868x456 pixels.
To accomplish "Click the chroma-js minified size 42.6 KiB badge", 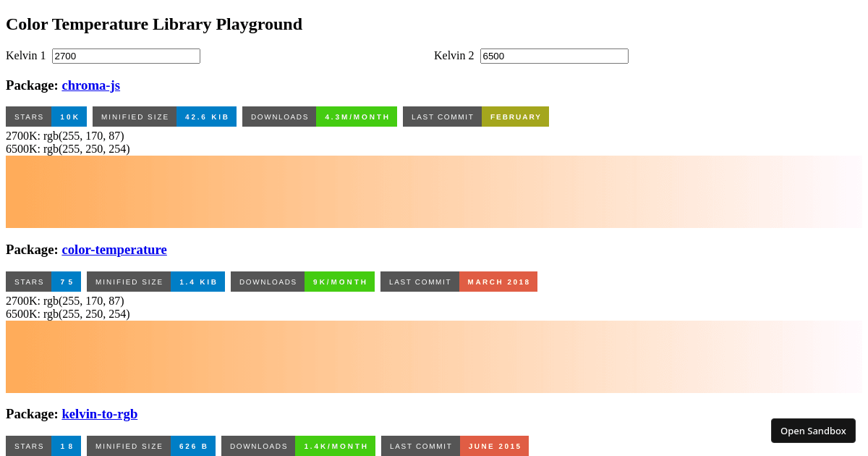I will click(165, 117).
